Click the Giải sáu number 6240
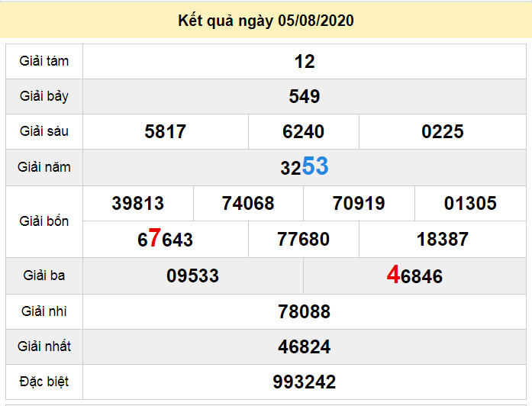This screenshot has height=406, width=532. pos(303,131)
